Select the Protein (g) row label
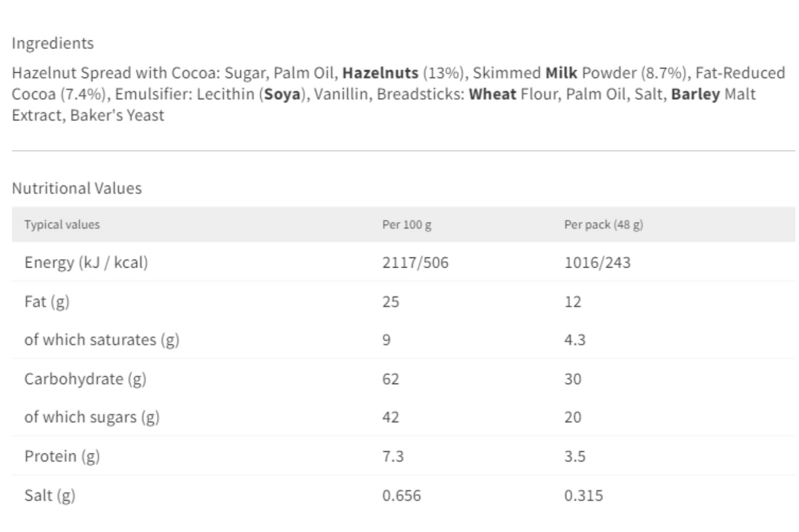799x532 pixels. click(62, 457)
